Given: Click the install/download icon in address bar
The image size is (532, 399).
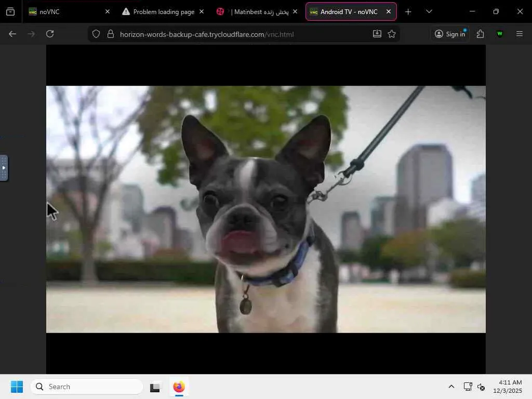Looking at the screenshot, I should (x=377, y=34).
